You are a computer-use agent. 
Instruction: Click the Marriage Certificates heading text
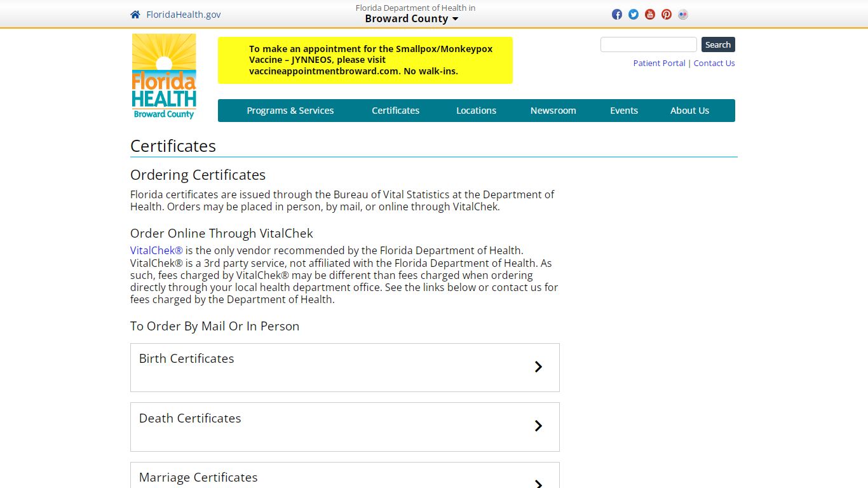pyautogui.click(x=198, y=477)
